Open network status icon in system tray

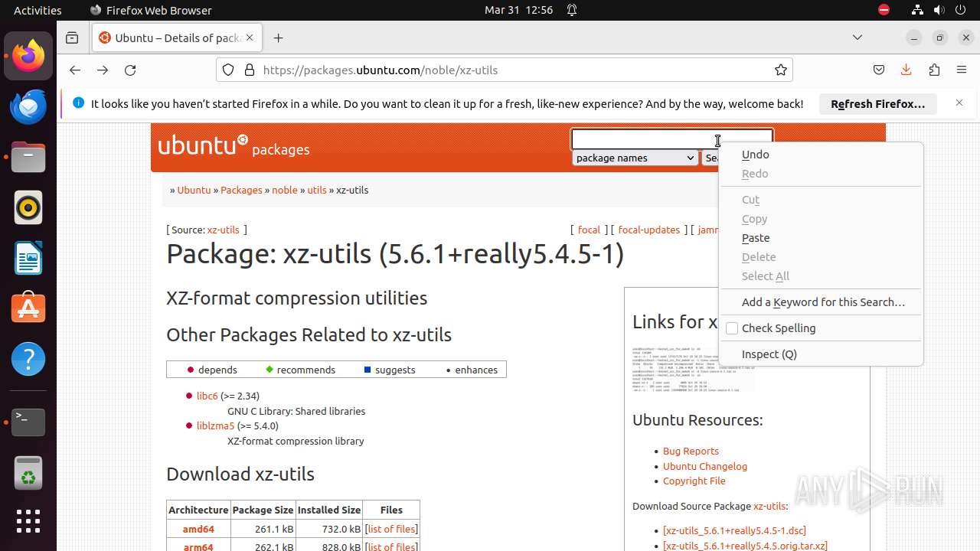pyautogui.click(x=917, y=10)
